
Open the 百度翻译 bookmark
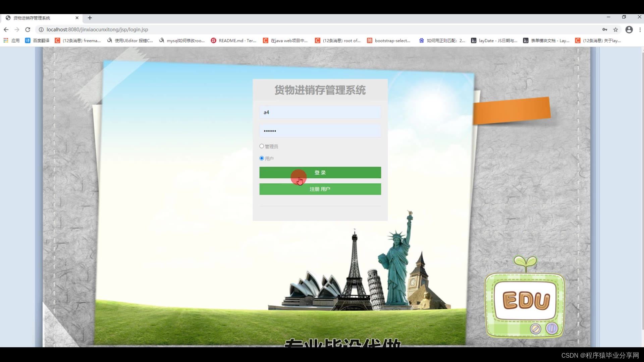(37, 41)
